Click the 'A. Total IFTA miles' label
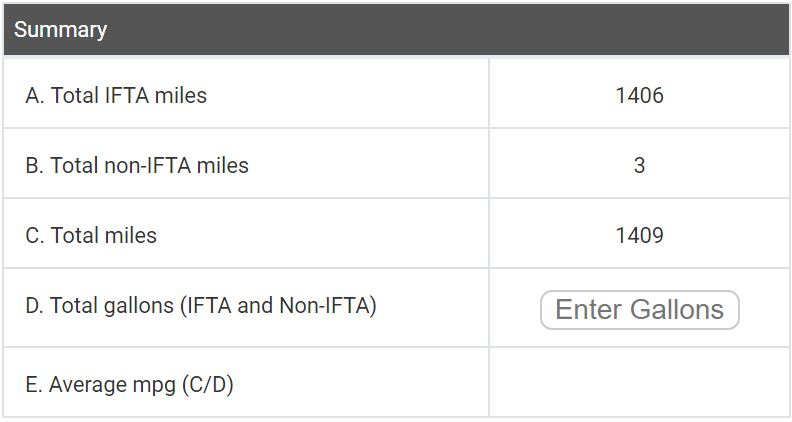This screenshot has height=422, width=792. tap(116, 96)
